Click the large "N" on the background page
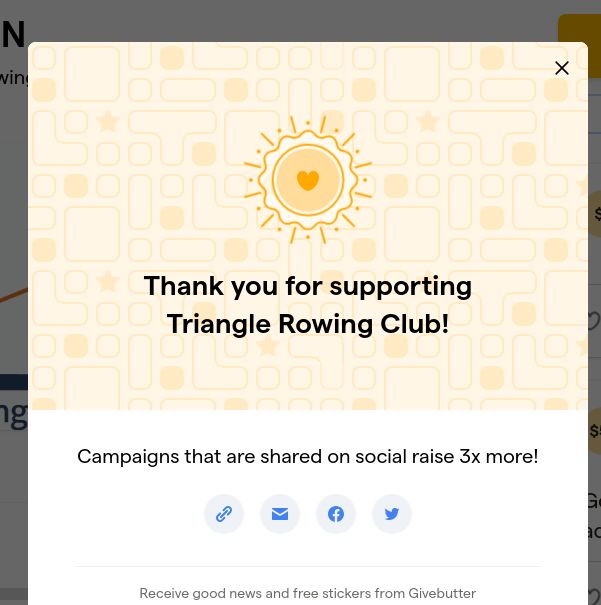Screen dimensions: 601x605 (13, 35)
